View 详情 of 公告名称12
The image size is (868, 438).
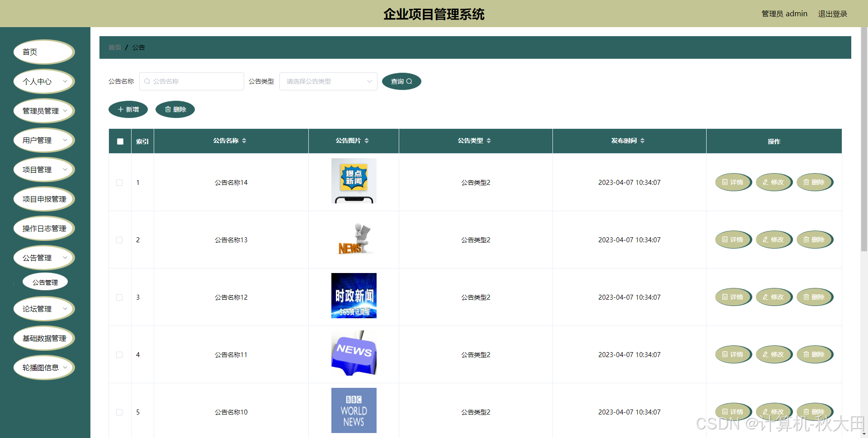click(733, 297)
